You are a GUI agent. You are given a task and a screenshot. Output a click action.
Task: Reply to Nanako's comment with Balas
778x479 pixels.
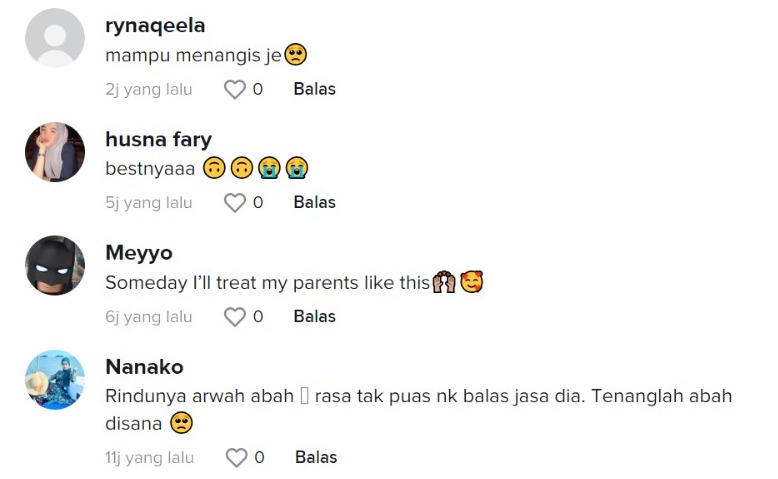coord(316,457)
